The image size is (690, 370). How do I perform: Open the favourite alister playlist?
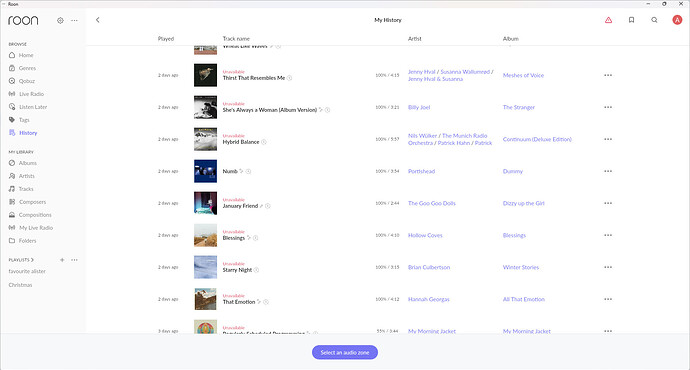pyautogui.click(x=27, y=271)
